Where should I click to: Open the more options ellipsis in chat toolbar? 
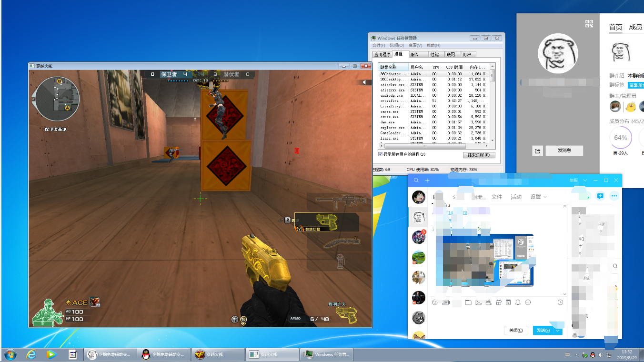click(528, 302)
